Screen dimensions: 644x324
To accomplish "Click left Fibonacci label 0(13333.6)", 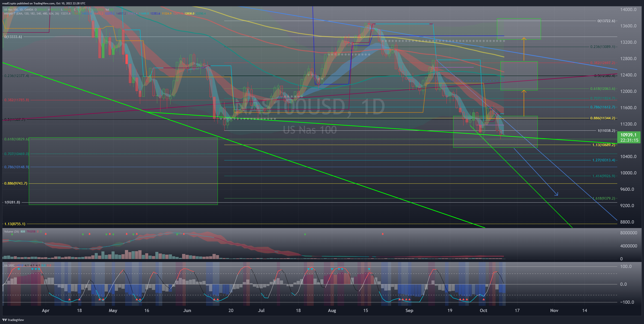I will pyautogui.click(x=13, y=37).
